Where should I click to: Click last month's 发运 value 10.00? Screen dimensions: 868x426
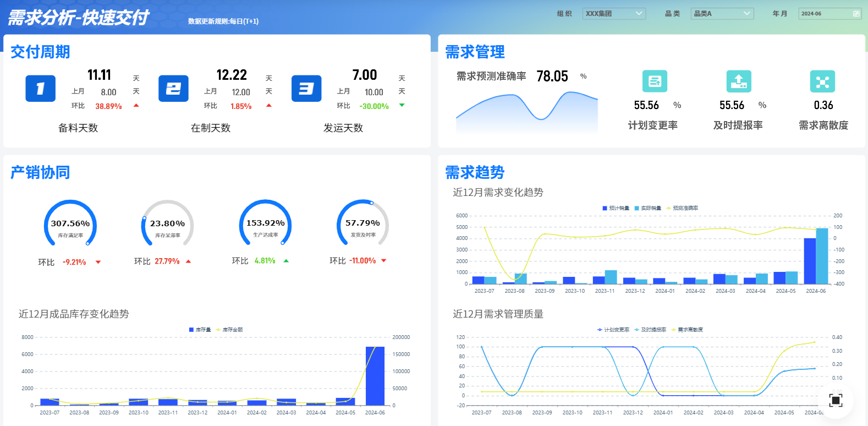pos(374,92)
